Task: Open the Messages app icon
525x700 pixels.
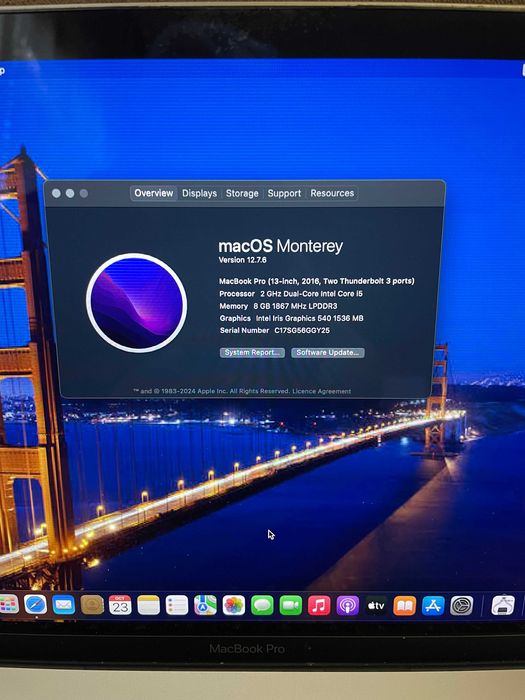Action: point(262,605)
